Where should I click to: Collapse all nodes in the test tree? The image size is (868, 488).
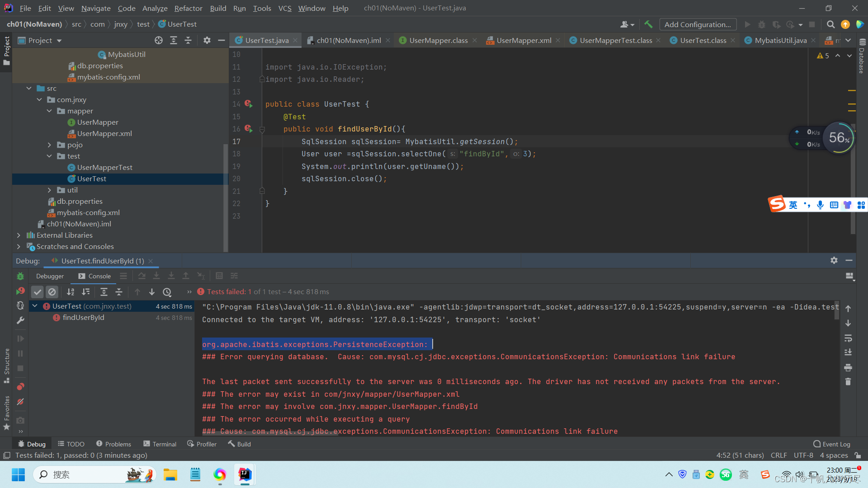119,291
